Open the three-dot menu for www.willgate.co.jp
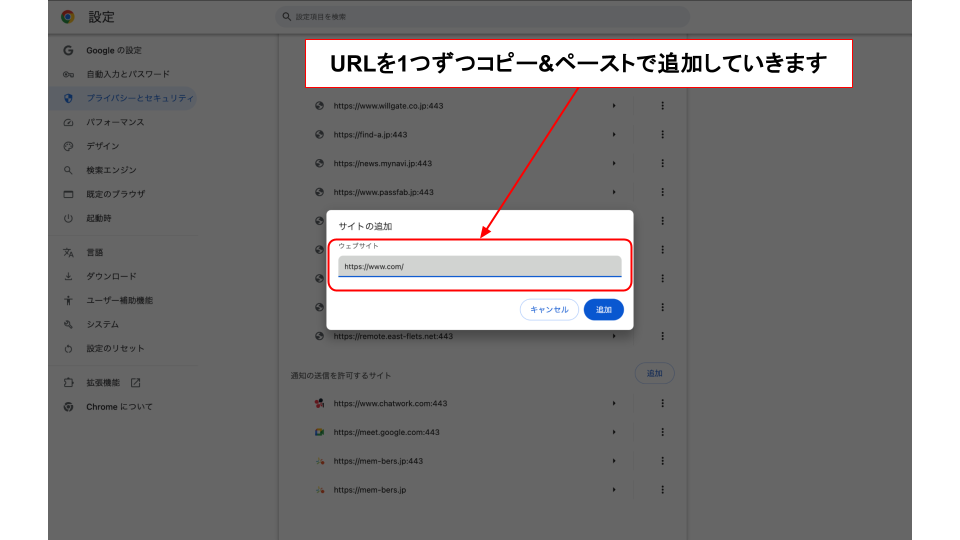960x540 pixels. point(662,106)
